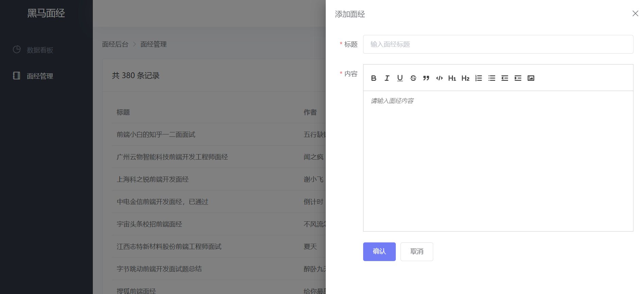Apply Heading 2 style
The image size is (644, 294).
465,78
